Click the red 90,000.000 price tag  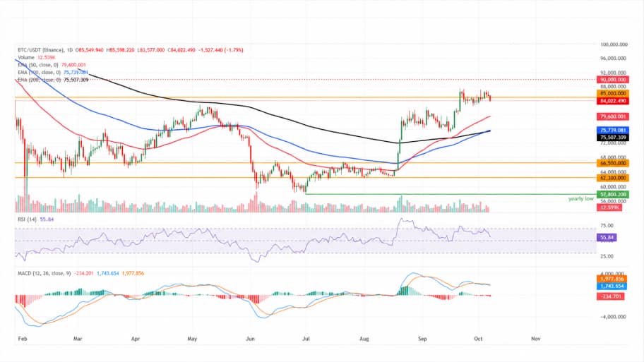coord(613,80)
